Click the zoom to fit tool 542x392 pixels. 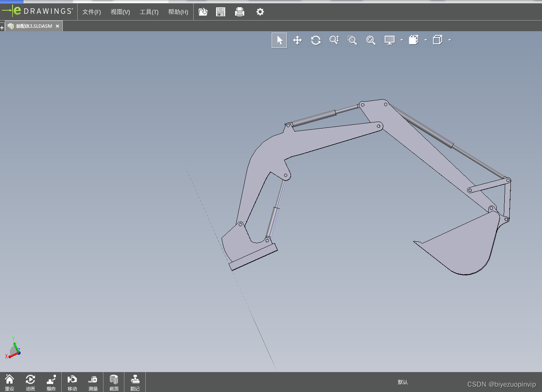point(371,40)
